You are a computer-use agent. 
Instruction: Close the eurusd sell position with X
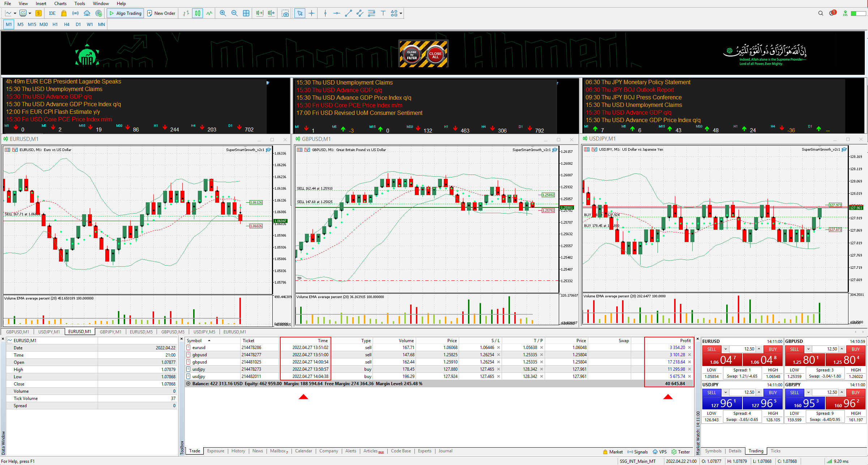(689, 348)
